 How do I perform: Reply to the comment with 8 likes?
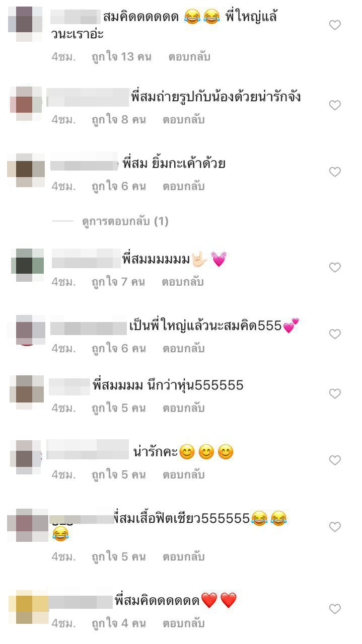183,120
